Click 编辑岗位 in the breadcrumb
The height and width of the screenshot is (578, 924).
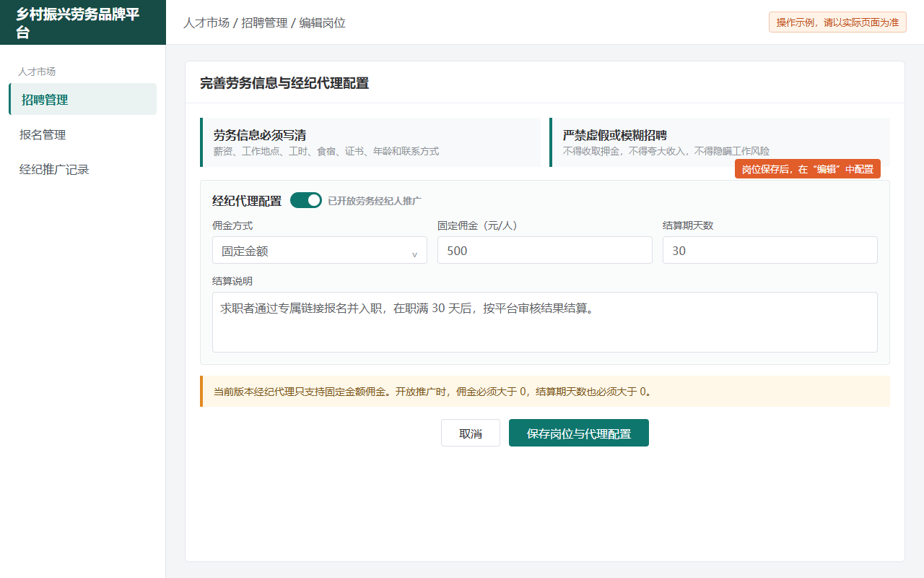click(323, 22)
